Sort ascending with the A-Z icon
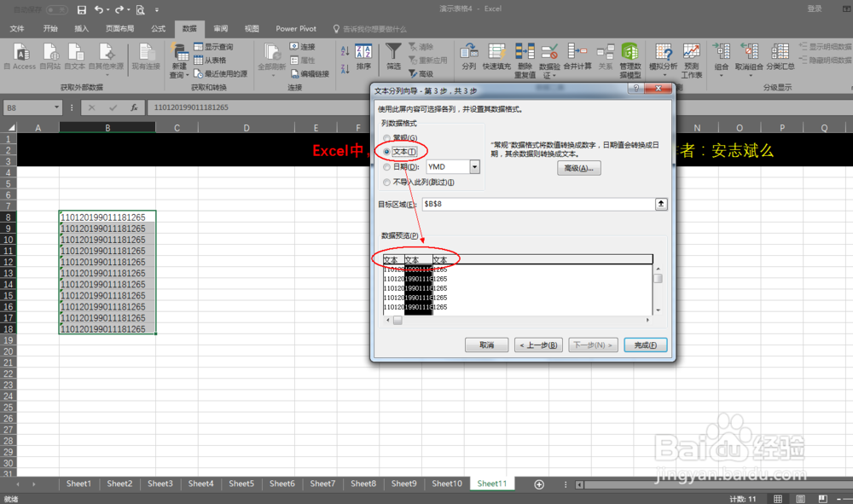853x504 pixels. (x=345, y=51)
